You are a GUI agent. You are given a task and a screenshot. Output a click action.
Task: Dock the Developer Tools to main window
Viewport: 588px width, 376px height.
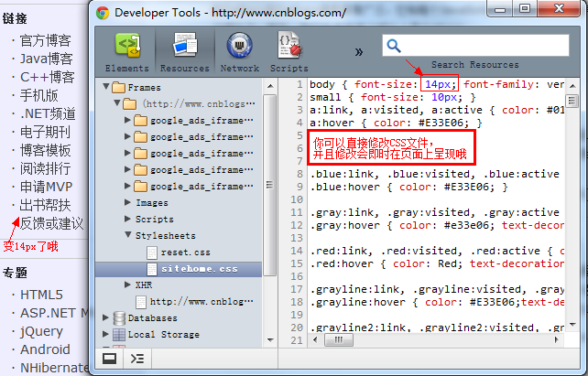pos(109,359)
